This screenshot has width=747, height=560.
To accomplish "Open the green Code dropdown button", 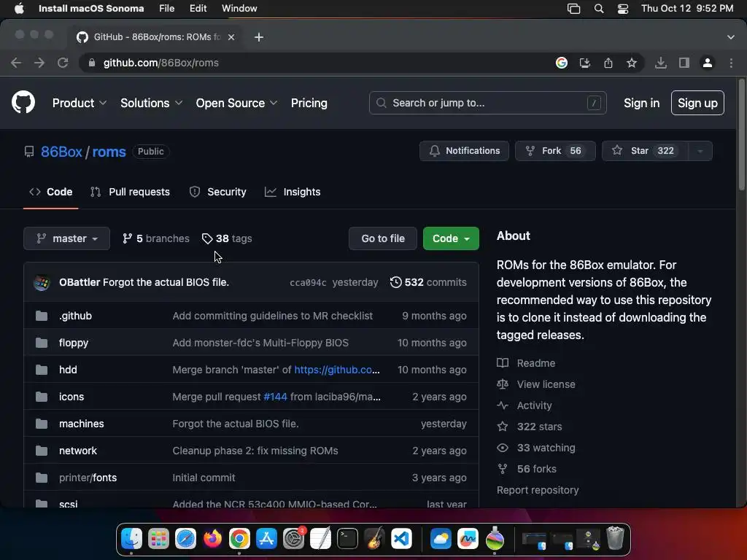I will pyautogui.click(x=451, y=238).
